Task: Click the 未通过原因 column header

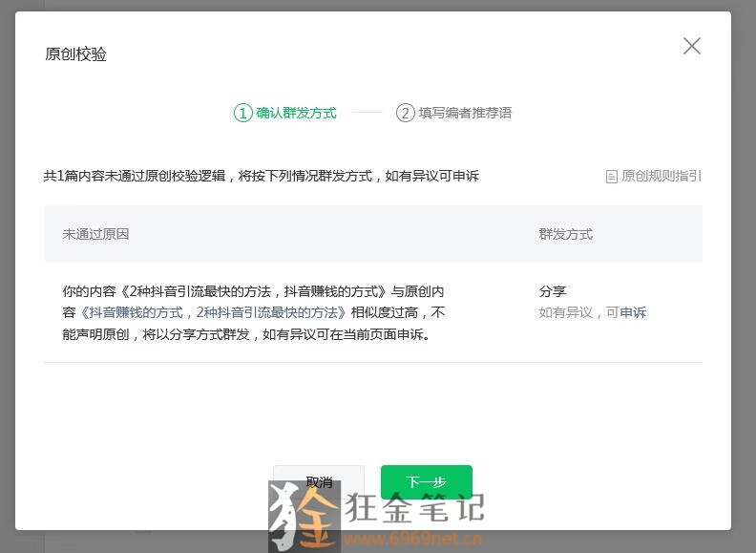Action: click(x=95, y=235)
